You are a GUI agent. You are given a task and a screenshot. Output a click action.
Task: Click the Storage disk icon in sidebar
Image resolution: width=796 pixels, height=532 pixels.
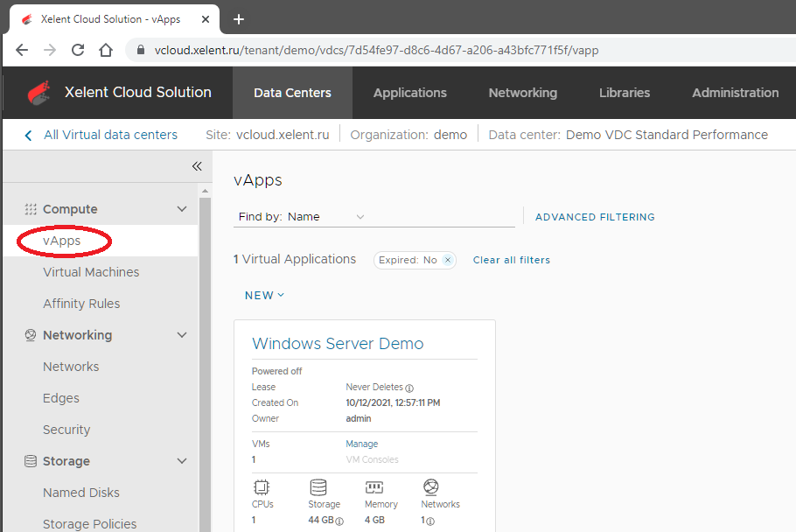point(31,461)
